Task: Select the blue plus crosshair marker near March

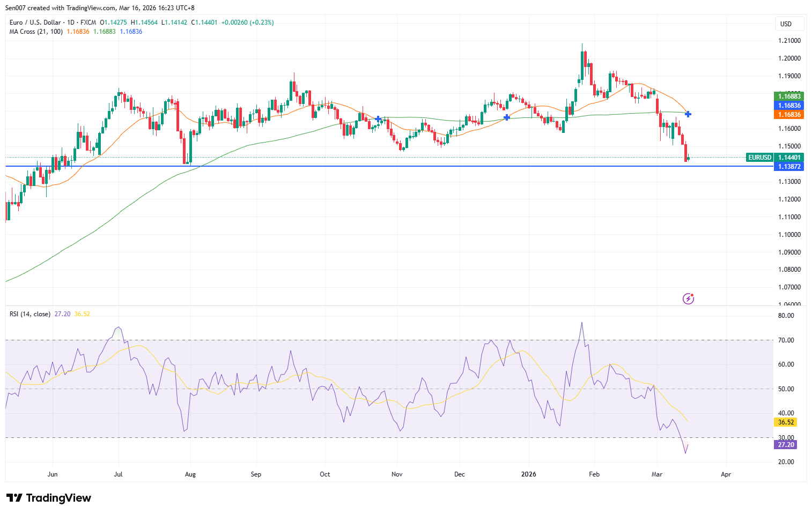Action: pyautogui.click(x=688, y=114)
